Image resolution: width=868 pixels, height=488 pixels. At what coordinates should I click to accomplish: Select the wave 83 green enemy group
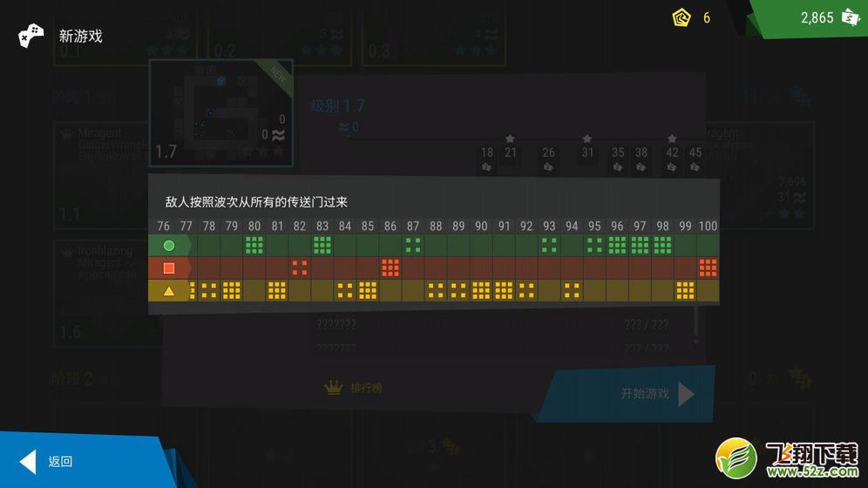(x=322, y=245)
